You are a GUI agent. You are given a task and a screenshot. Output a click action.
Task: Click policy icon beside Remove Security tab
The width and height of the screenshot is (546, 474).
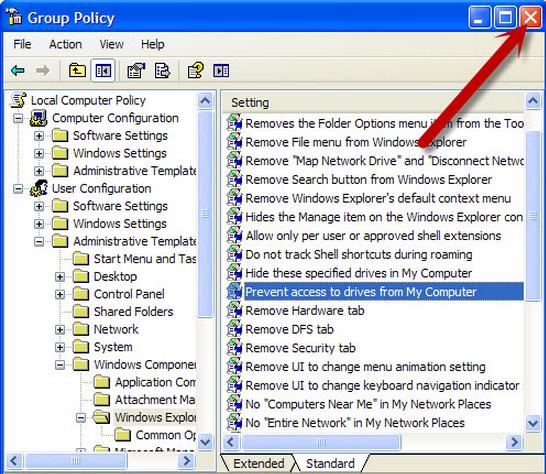235,348
